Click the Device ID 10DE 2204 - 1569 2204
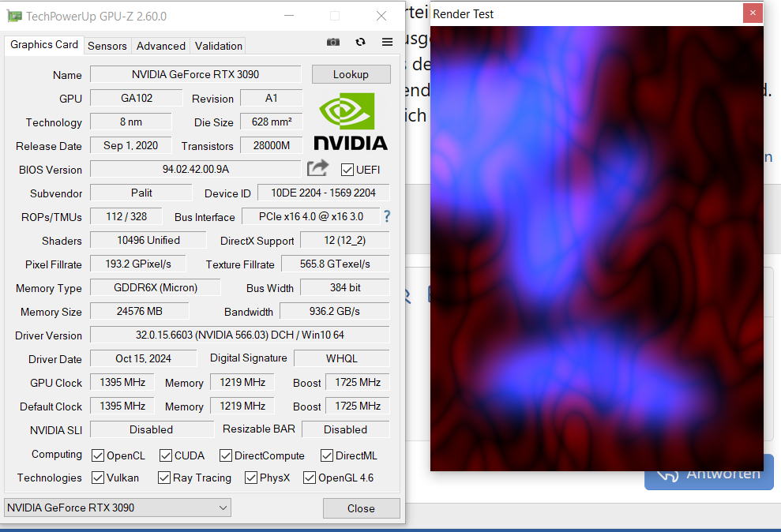Screen dimensions: 781x532 coord(323,193)
